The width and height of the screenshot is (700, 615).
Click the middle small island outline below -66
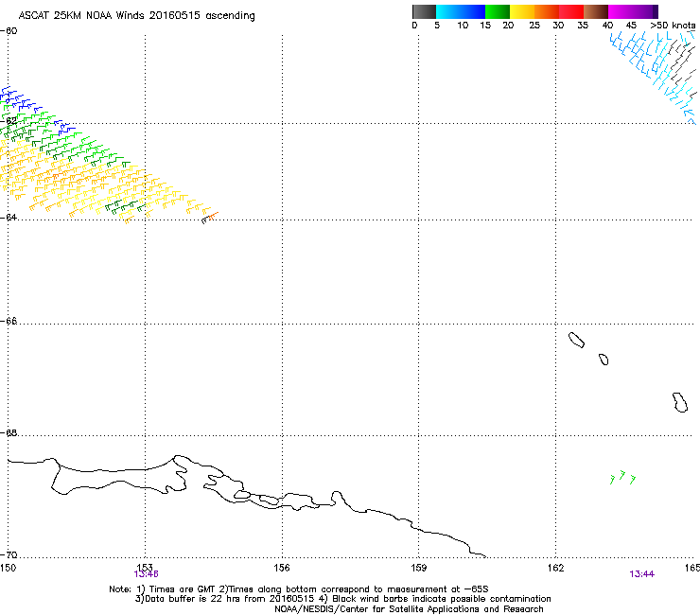604,360
